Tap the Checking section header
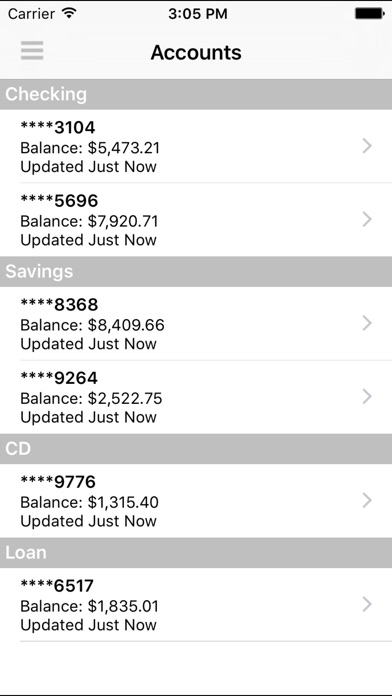The height and width of the screenshot is (696, 392). pyautogui.click(x=196, y=95)
